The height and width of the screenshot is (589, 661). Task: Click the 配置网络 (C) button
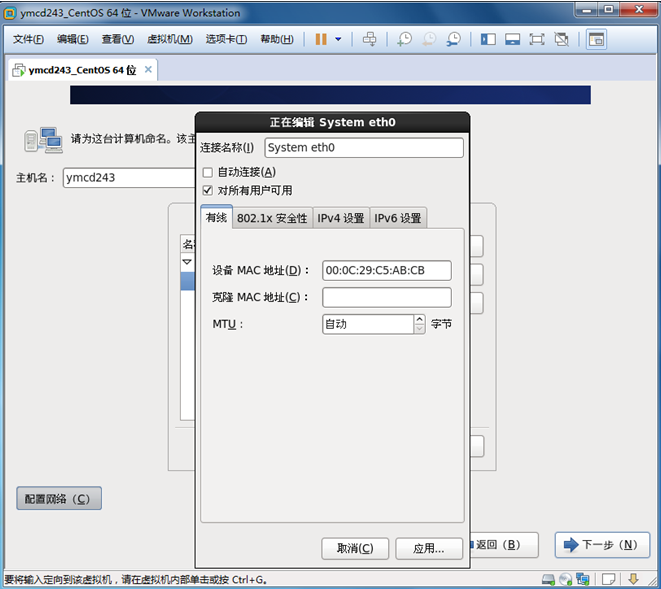59,498
